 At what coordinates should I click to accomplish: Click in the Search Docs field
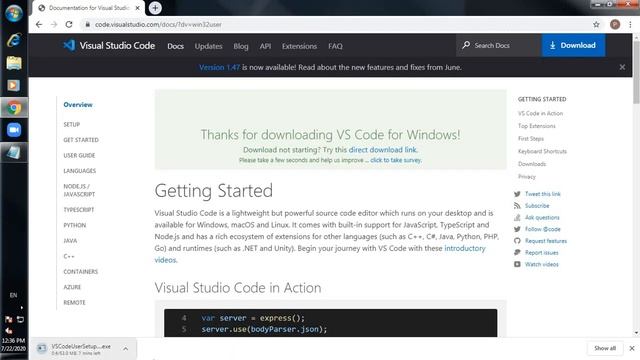(498, 45)
